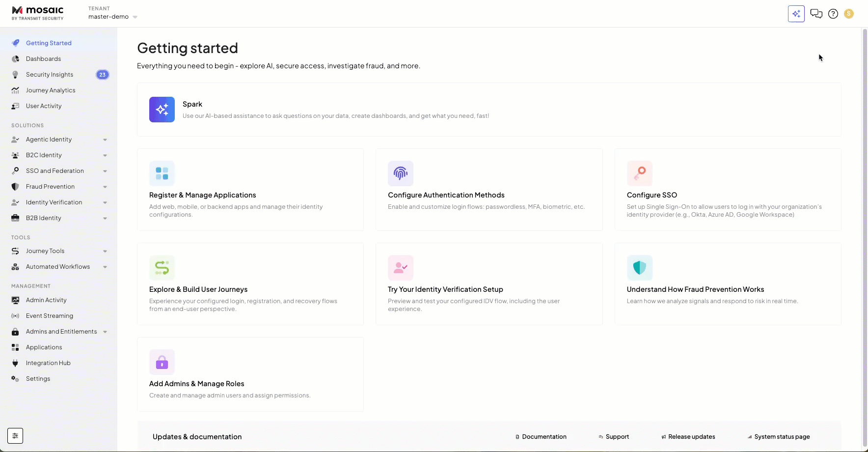The width and height of the screenshot is (868, 452).
Task: Click the vertical page scrollbar
Action: click(865, 236)
